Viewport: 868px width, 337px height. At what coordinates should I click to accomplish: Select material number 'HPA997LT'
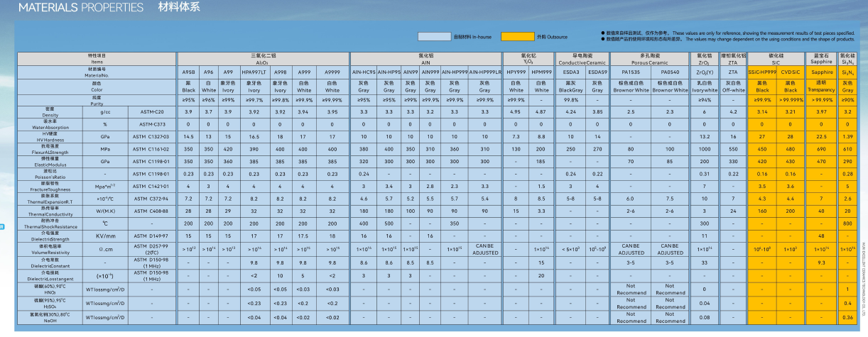[x=254, y=72]
